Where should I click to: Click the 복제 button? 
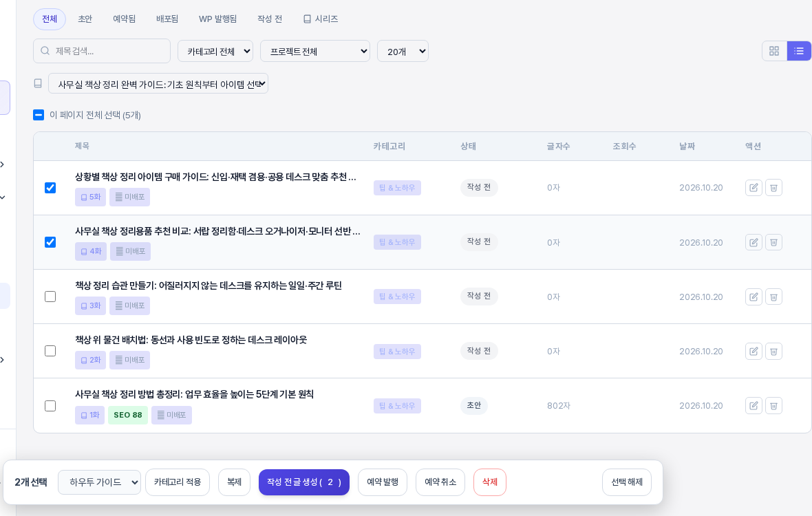(235, 482)
